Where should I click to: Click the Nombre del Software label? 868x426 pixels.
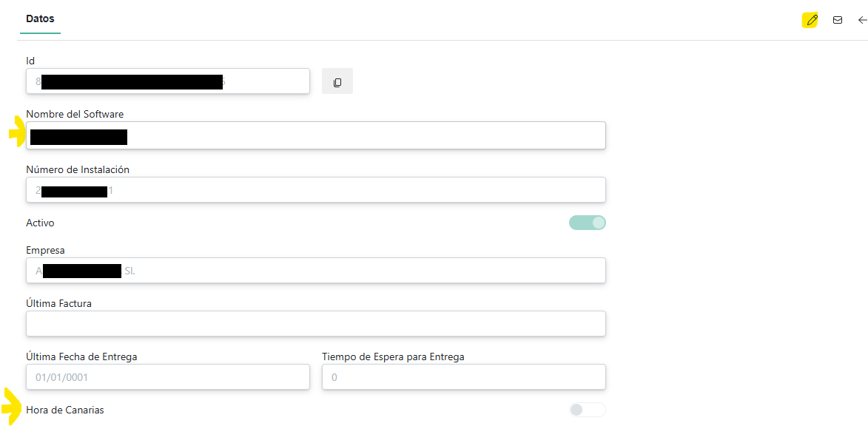point(75,114)
